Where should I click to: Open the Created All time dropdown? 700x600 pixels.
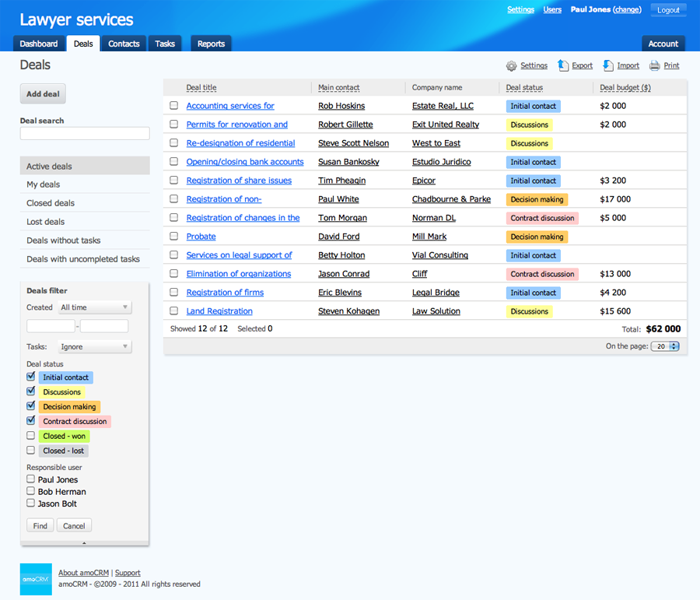pos(95,307)
